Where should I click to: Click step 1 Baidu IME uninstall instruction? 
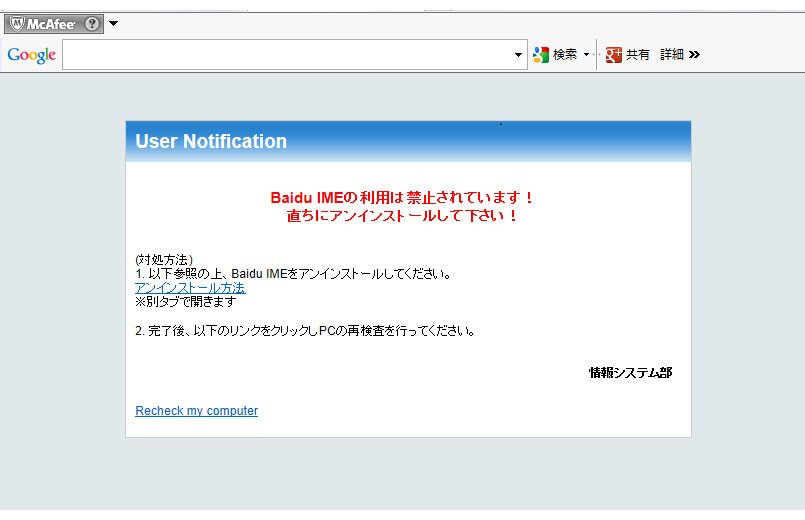point(293,274)
